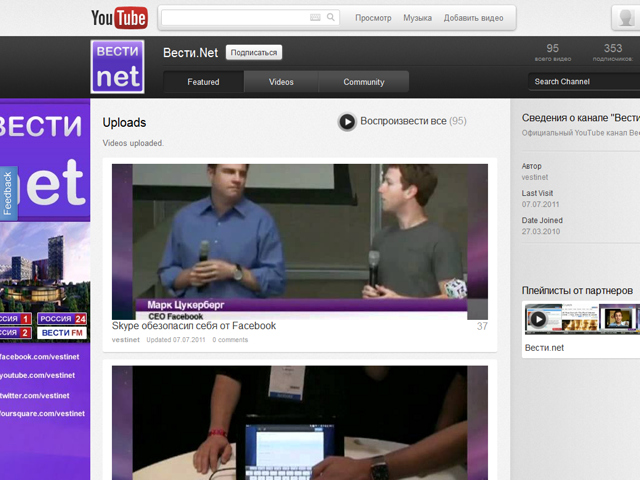Click the 353 subscribers count
The image size is (640, 480).
coord(613,48)
